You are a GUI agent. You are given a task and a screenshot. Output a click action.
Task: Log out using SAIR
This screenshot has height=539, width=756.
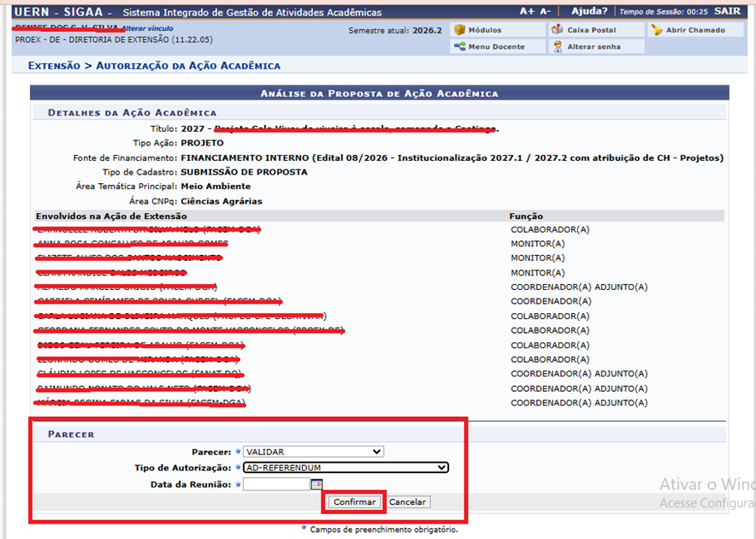pyautogui.click(x=727, y=11)
